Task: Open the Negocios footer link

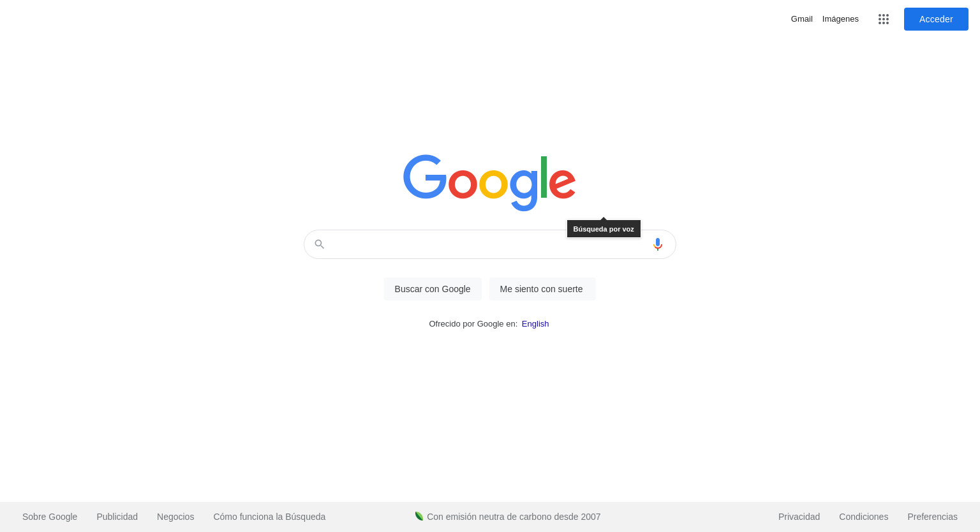Action: click(175, 517)
